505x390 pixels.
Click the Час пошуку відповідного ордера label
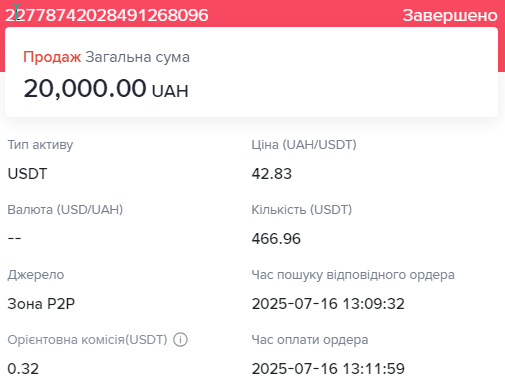click(353, 275)
